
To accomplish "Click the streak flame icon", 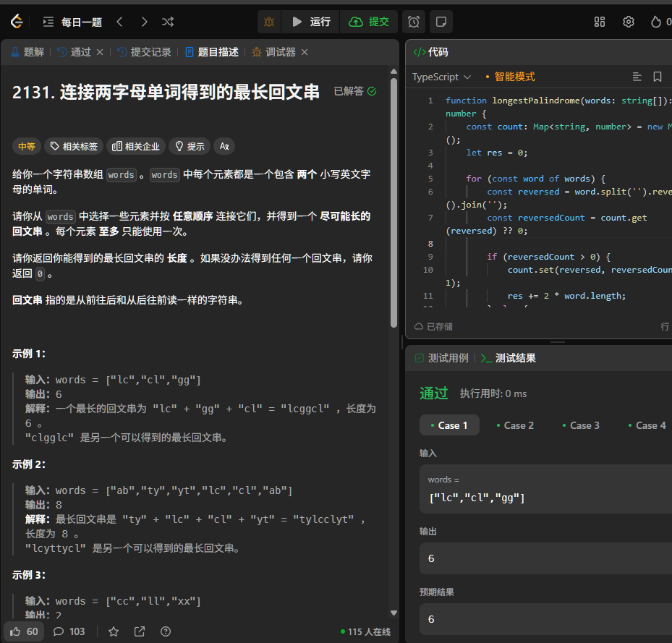I will [655, 22].
